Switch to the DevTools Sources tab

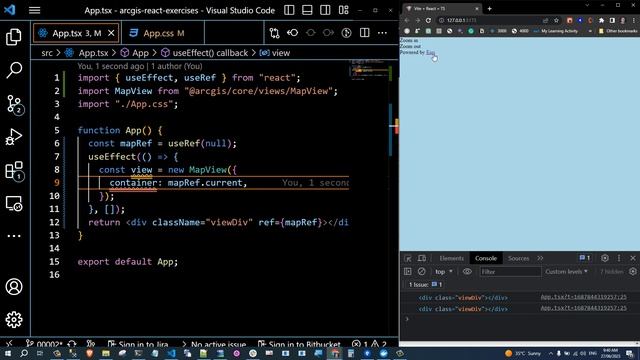point(518,258)
